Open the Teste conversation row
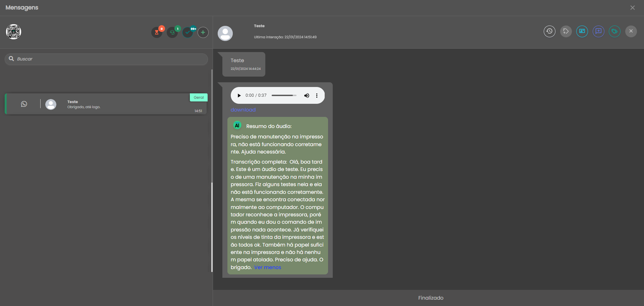 (x=106, y=104)
